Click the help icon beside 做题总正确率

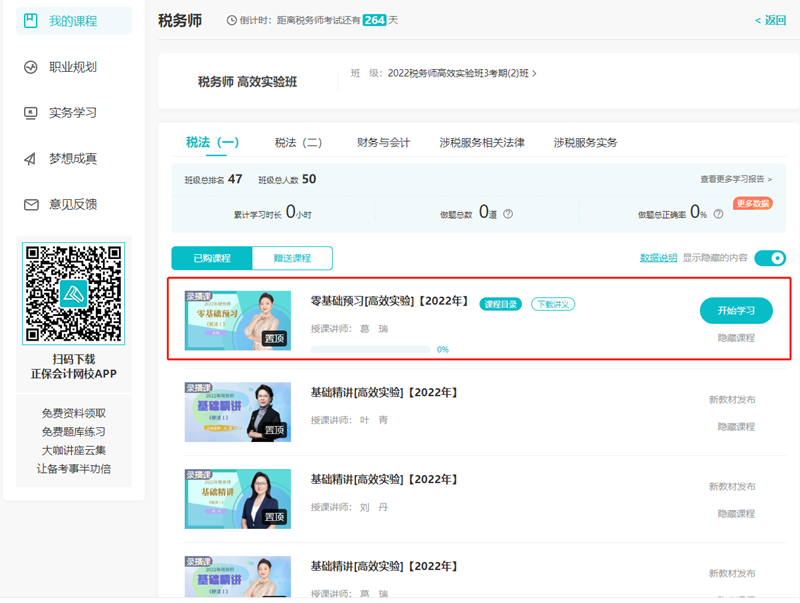click(719, 213)
